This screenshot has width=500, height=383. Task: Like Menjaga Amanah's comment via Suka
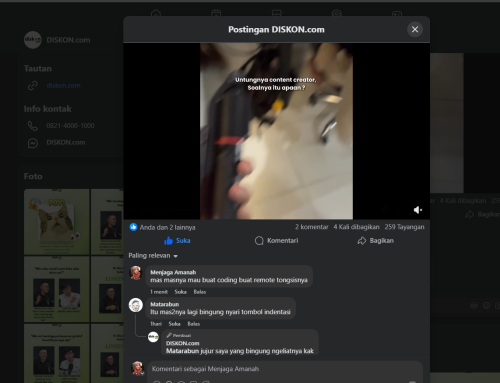180,292
